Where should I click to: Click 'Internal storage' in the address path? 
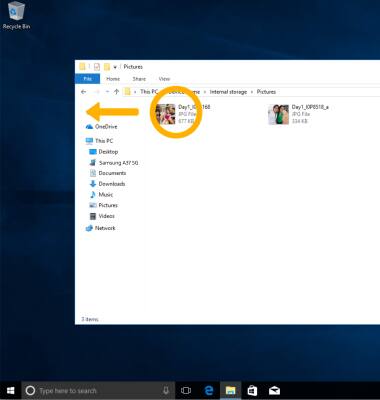[228, 92]
